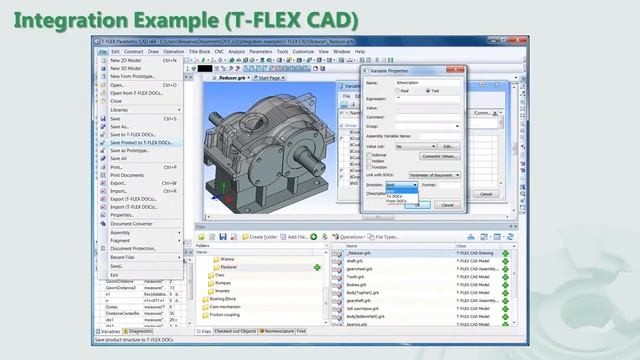Screen dimensions: 640x360
Task: Click the New 2D Model icon in File menu
Action: 103,60
